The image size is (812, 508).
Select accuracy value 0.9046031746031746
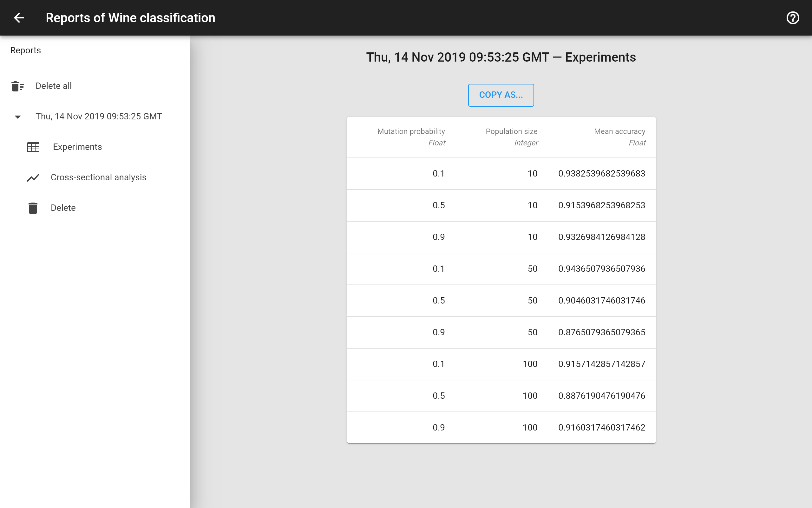coord(602,301)
